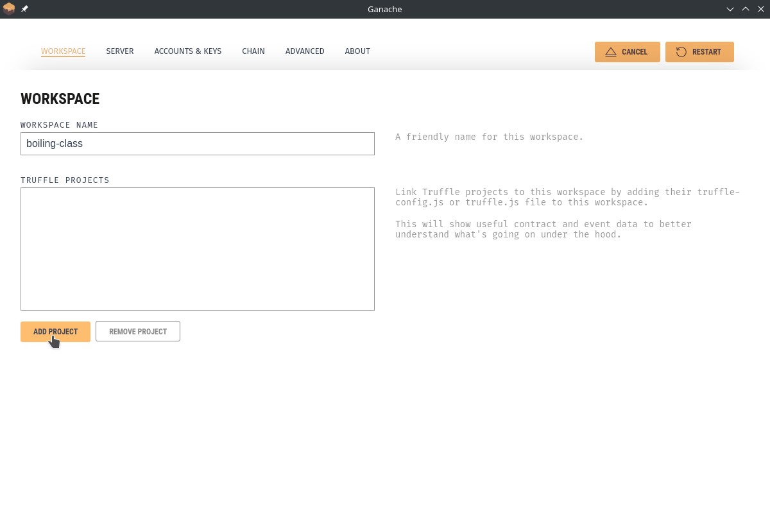This screenshot has height=532, width=770.
Task: Open the Advanced tab
Action: tap(305, 51)
